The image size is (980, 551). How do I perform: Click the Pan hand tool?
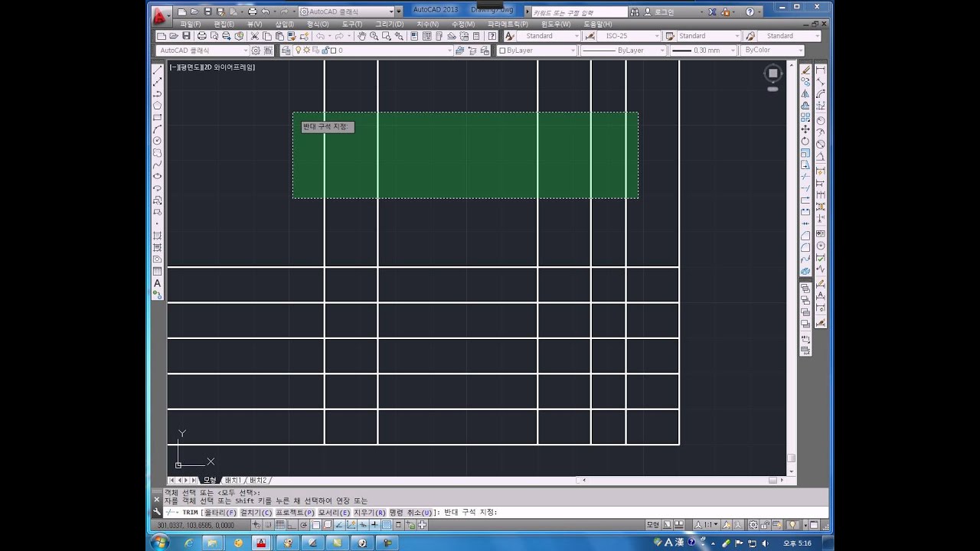[x=361, y=36]
